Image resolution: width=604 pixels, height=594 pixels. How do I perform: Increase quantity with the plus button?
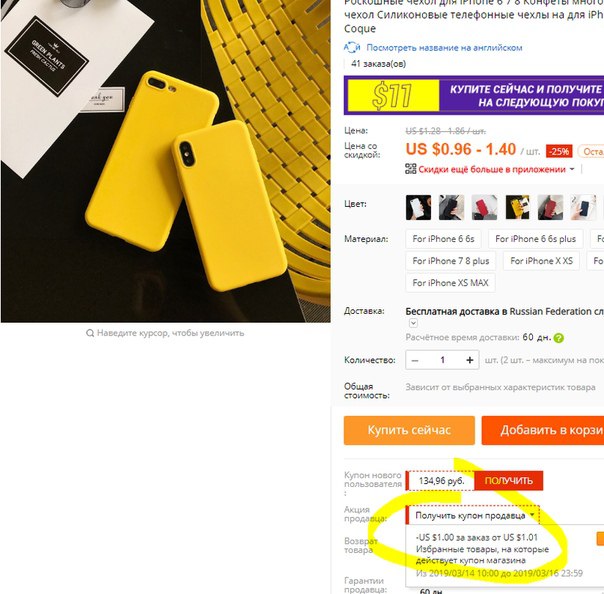[x=470, y=360]
